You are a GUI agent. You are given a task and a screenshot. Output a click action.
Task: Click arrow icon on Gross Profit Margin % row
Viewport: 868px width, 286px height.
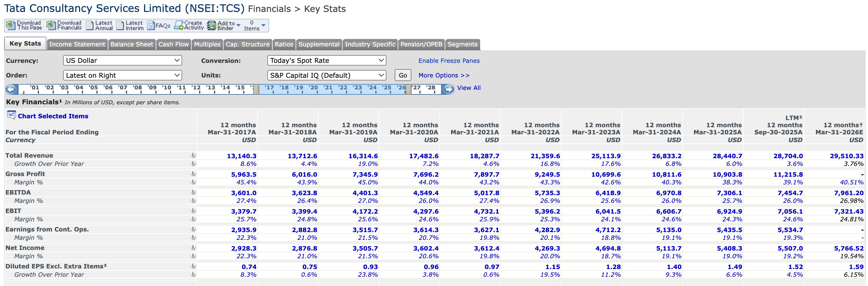193,182
